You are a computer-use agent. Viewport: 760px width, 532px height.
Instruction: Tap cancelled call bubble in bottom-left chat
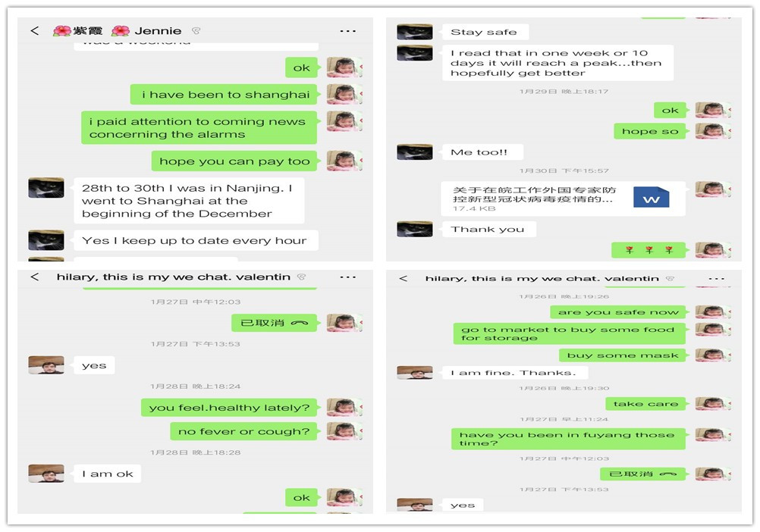click(x=274, y=323)
